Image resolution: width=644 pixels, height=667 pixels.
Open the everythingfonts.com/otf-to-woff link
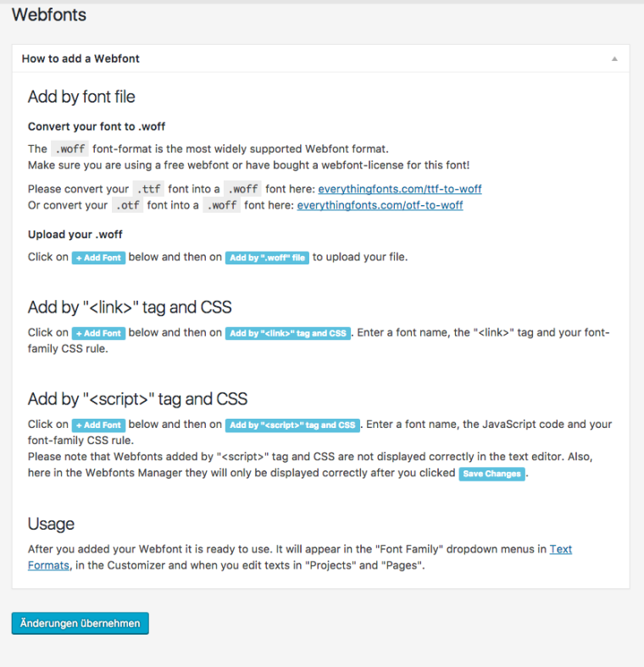tap(380, 205)
